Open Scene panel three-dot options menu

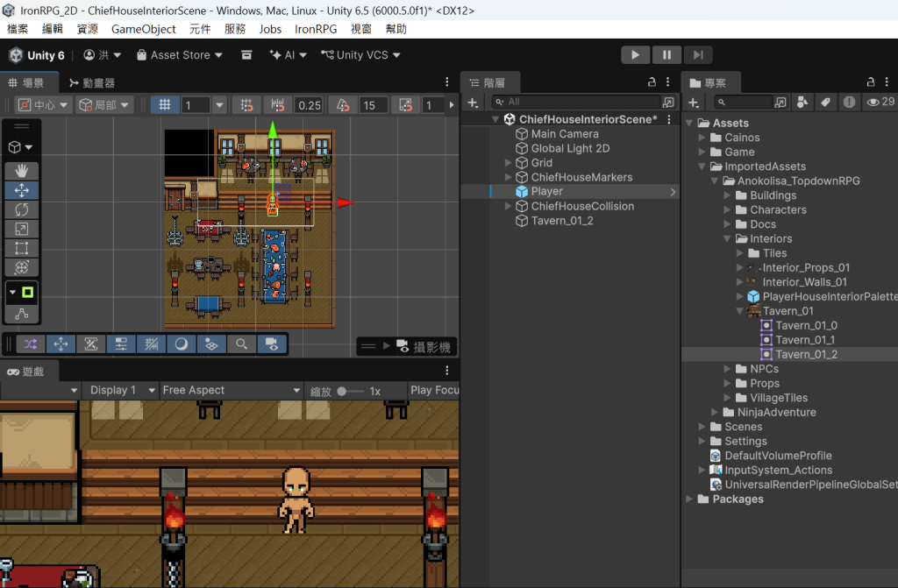click(x=447, y=82)
